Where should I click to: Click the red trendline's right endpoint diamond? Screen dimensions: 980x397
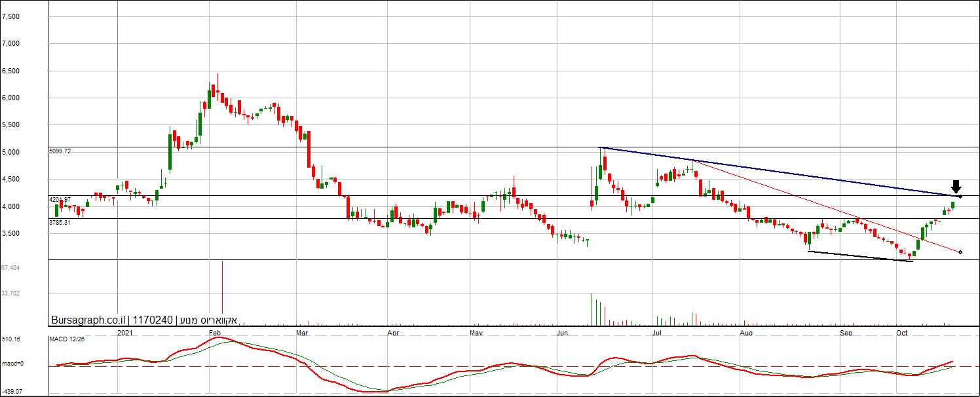coord(960,252)
